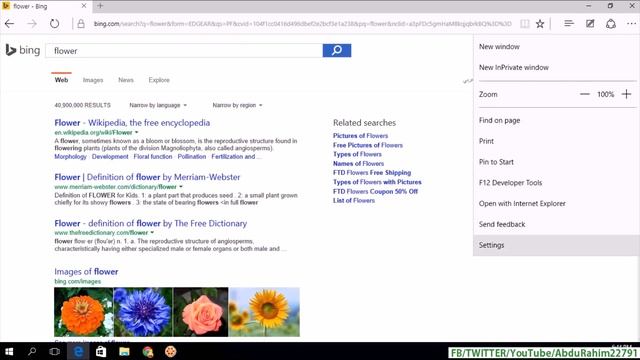640x360 pixels.
Task: Click the Share/feedback icon in toolbar
Action: (x=611, y=24)
